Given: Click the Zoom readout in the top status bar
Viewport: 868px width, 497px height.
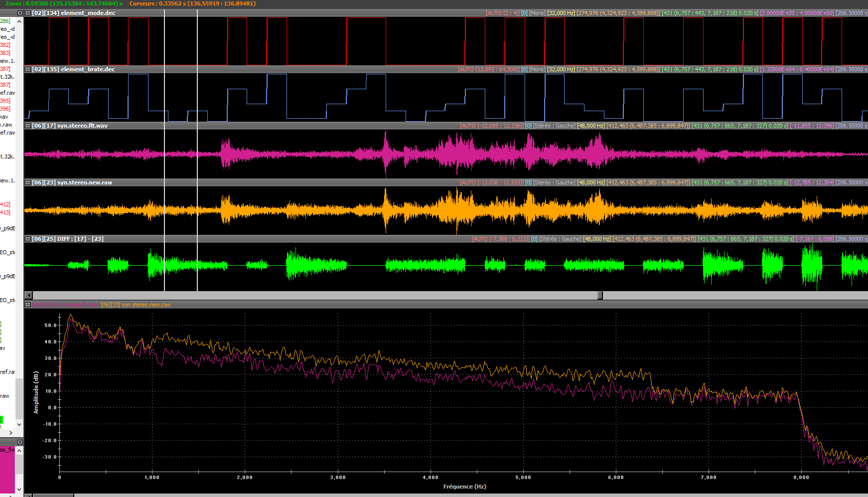Looking at the screenshot, I should pos(64,3).
